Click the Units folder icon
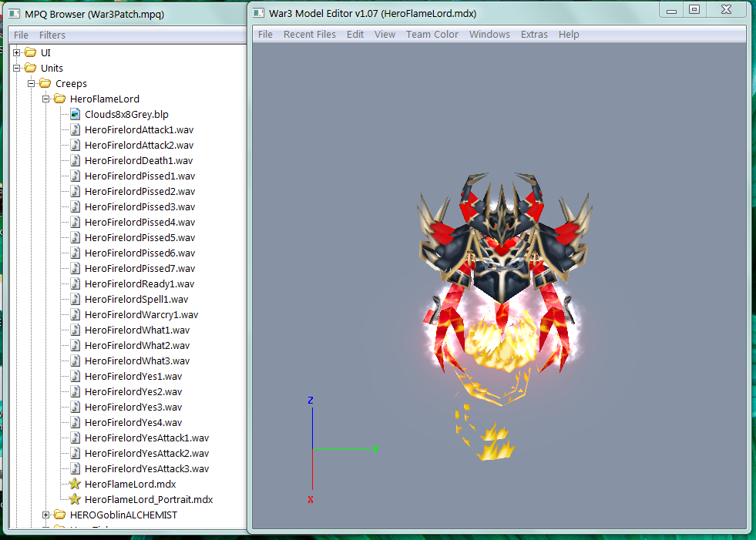Screen dimensions: 756x540 pos(30,68)
